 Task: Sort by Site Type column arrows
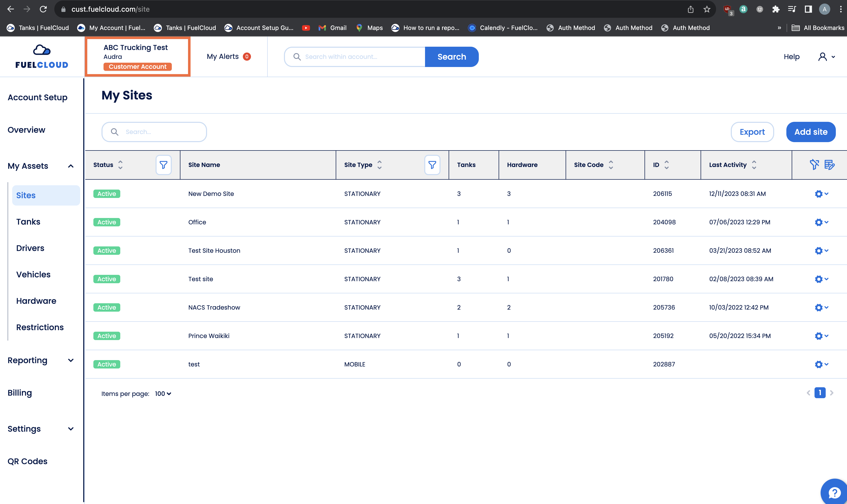coord(380,165)
